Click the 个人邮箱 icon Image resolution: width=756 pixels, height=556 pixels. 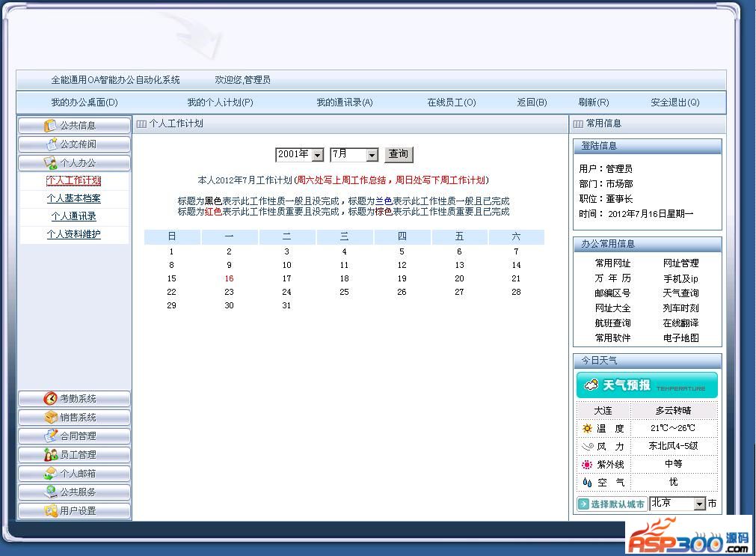click(x=51, y=474)
